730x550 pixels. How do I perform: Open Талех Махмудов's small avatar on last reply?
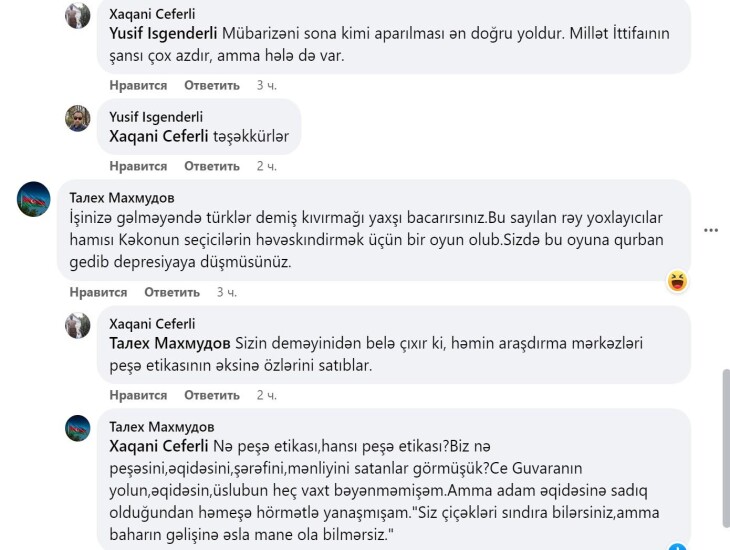coord(77,428)
